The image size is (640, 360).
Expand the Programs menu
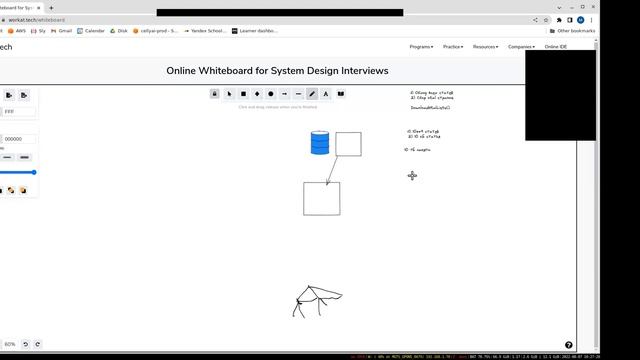[x=421, y=47]
